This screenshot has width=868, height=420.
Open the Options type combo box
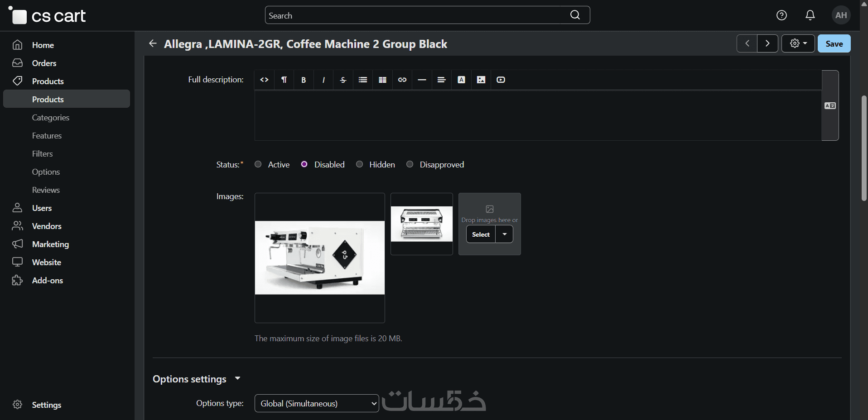click(x=317, y=403)
